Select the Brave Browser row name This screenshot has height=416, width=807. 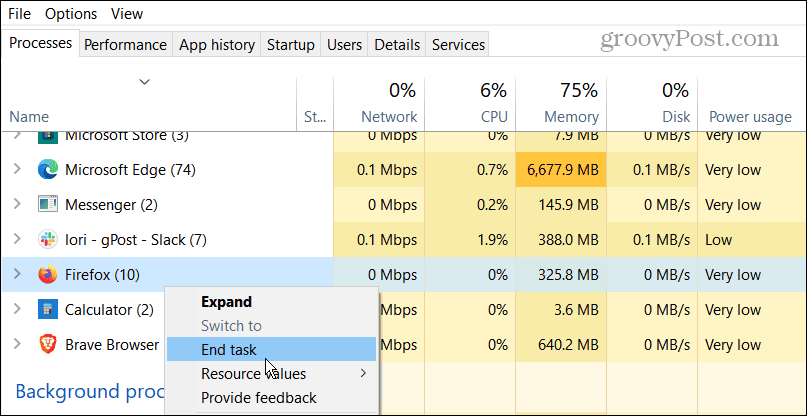pos(112,345)
